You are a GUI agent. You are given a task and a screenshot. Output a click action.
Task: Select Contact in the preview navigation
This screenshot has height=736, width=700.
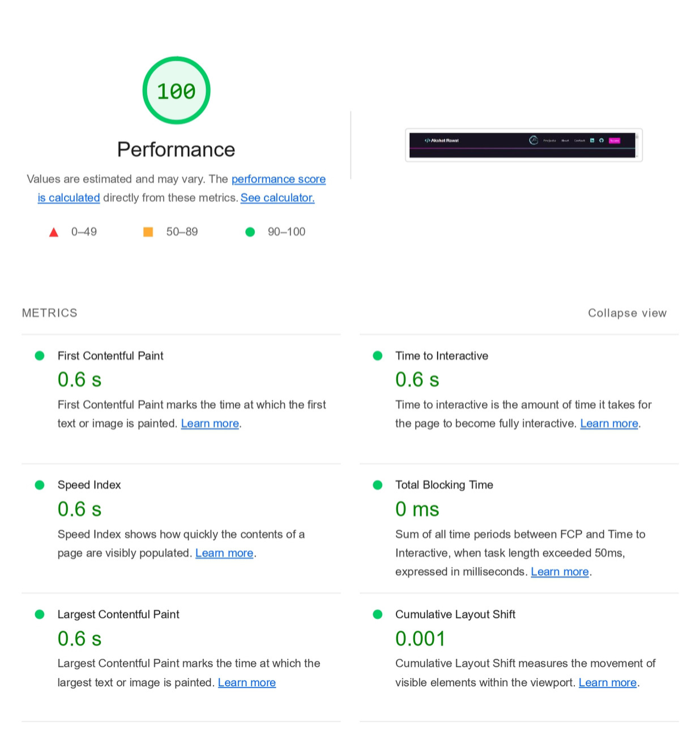click(x=579, y=140)
